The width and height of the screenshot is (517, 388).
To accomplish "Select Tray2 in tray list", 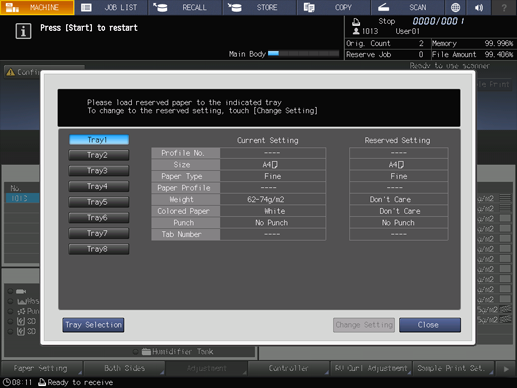I will (99, 155).
